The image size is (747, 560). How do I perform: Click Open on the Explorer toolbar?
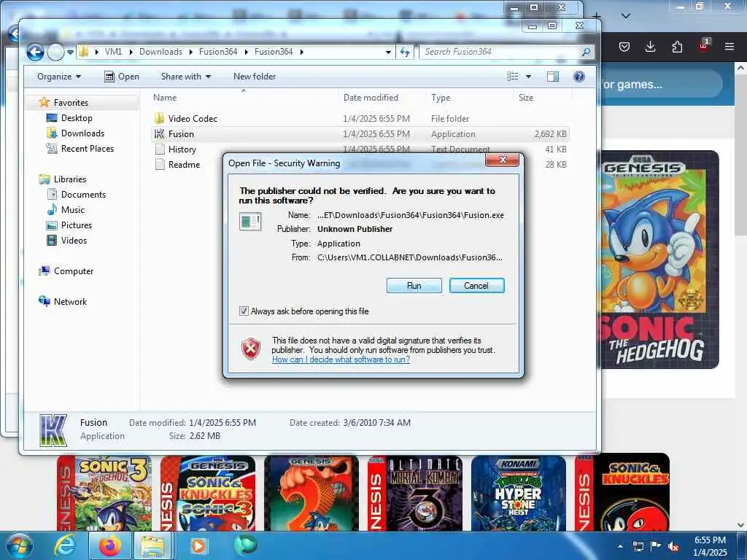(122, 76)
